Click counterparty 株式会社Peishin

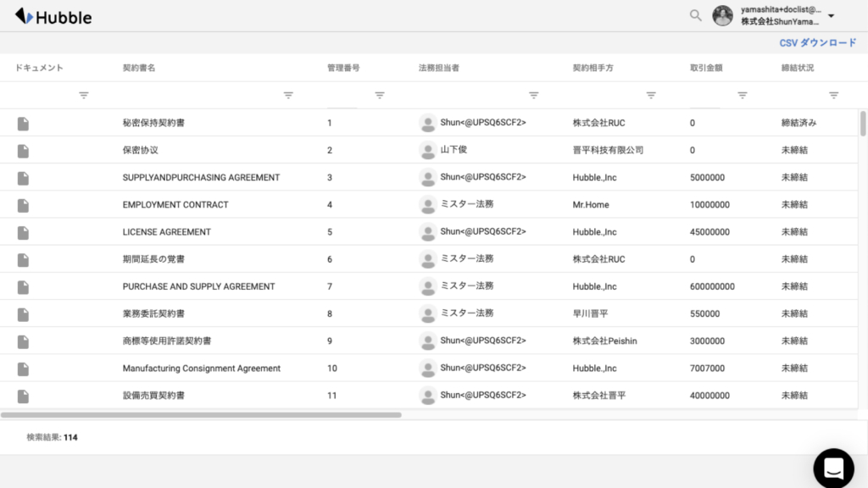pos(604,341)
